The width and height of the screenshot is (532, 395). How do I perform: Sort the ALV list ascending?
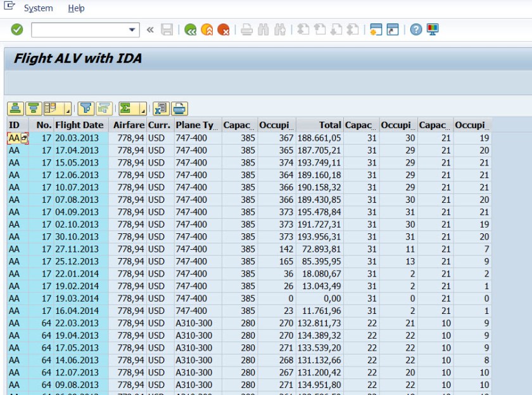click(x=16, y=108)
